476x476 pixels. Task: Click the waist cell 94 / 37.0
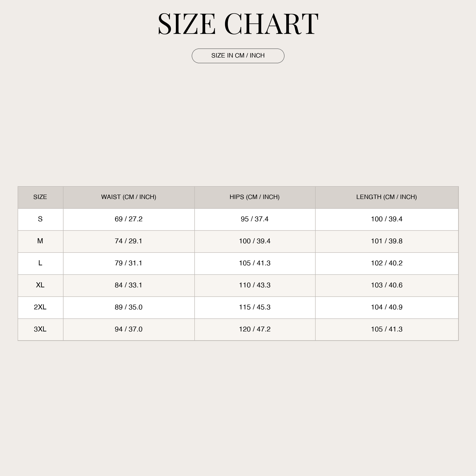[129, 329]
